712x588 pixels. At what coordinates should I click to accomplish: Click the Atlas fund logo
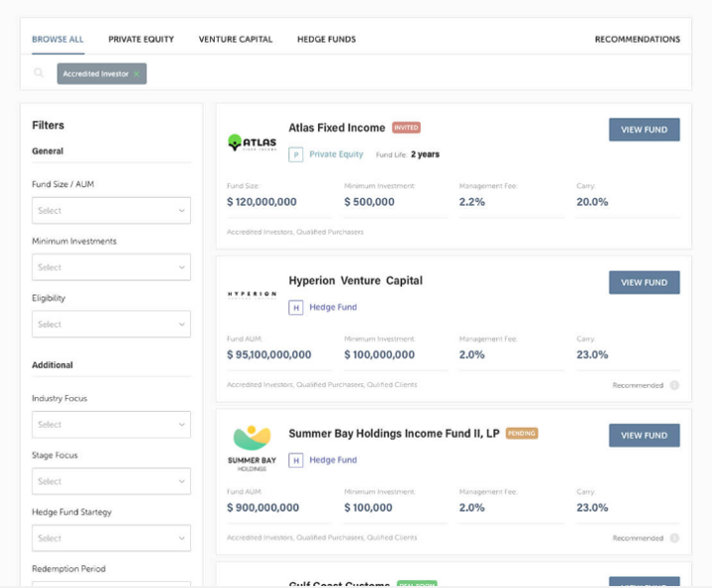252,142
